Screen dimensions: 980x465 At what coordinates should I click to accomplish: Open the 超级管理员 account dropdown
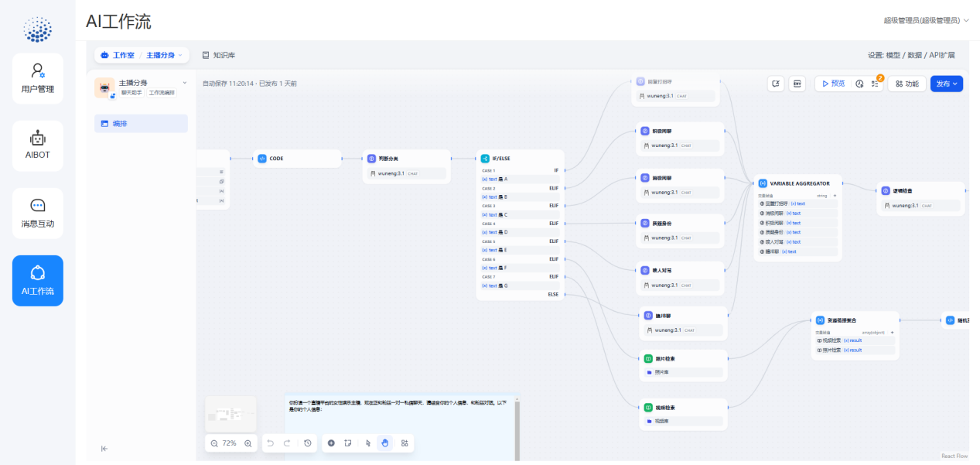926,20
